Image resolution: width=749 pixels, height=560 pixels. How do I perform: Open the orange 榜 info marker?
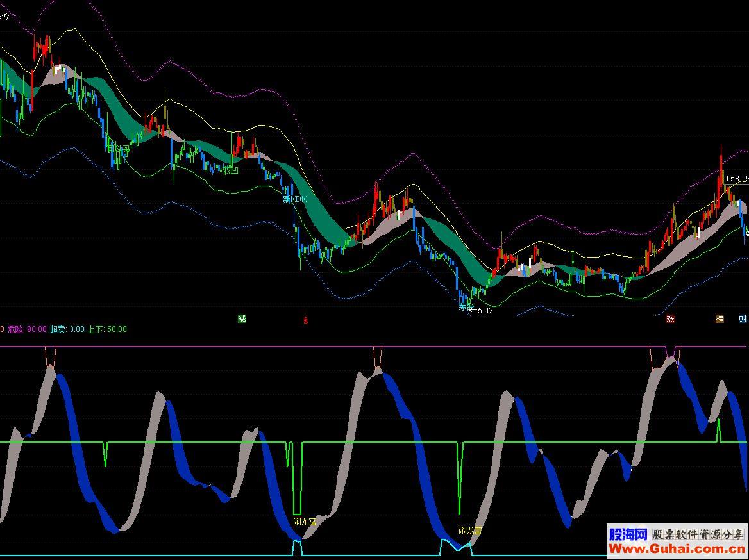(x=720, y=319)
